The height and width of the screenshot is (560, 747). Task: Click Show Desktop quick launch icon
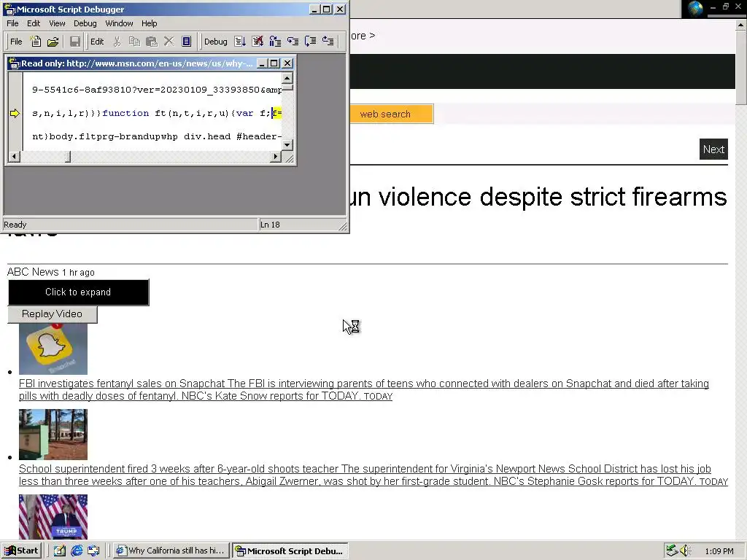[x=60, y=551]
